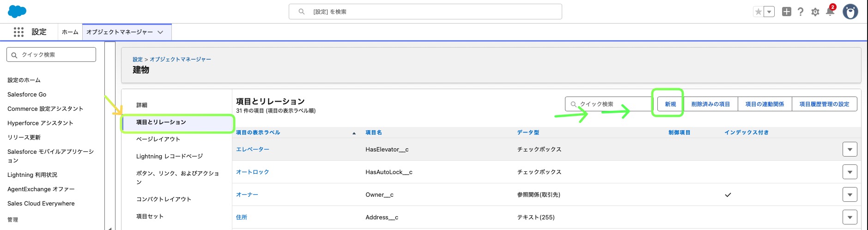Open the notifications bell icon
868x230 pixels.
pos(830,12)
